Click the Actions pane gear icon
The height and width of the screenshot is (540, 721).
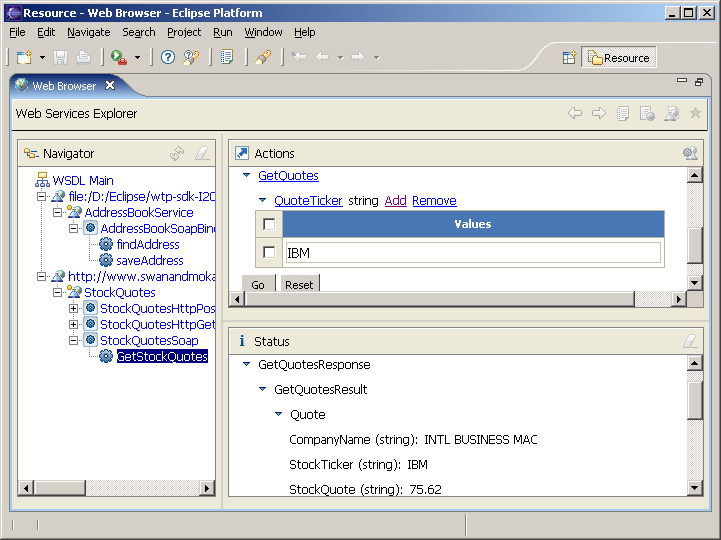coord(690,153)
